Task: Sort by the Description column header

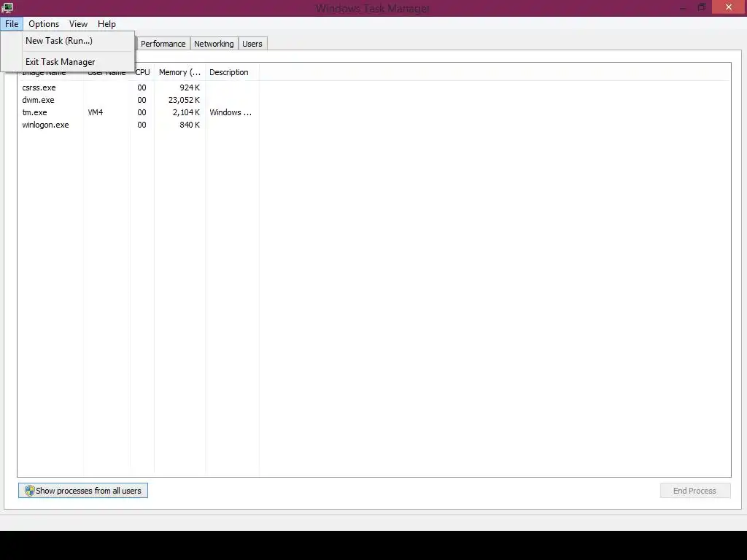Action: point(232,72)
